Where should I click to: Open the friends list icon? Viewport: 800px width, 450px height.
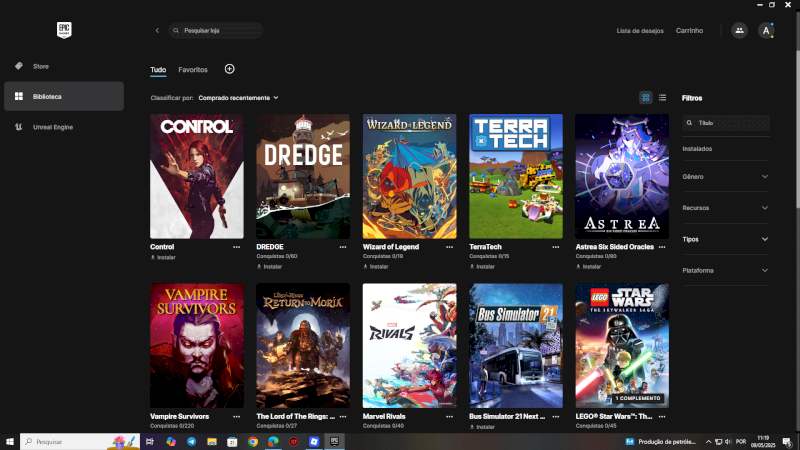tap(739, 31)
